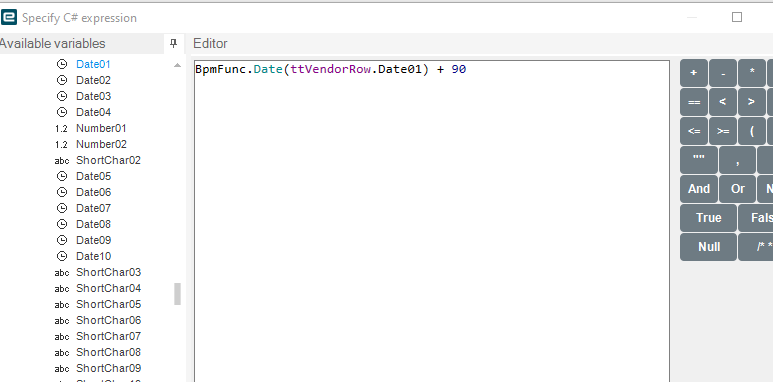The width and height of the screenshot is (773, 382).
Task: Select the ShortChar04 variable
Action: click(x=108, y=288)
